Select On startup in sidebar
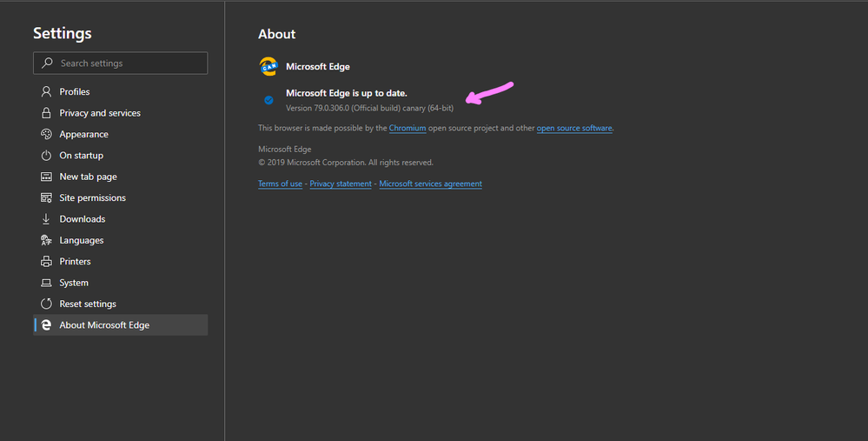Screen dimensions: 868x441 [121, 156]
